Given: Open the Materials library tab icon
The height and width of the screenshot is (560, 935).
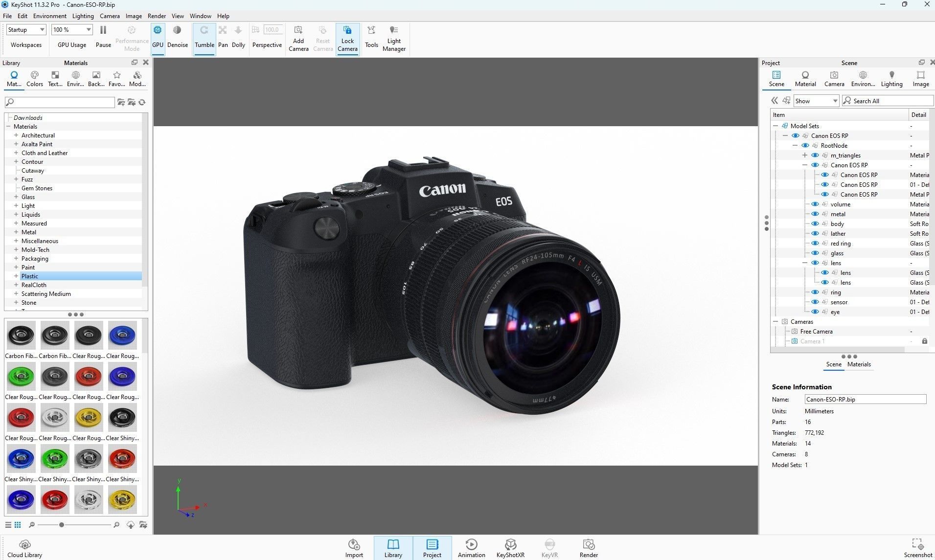Looking at the screenshot, I should pos(14,78).
